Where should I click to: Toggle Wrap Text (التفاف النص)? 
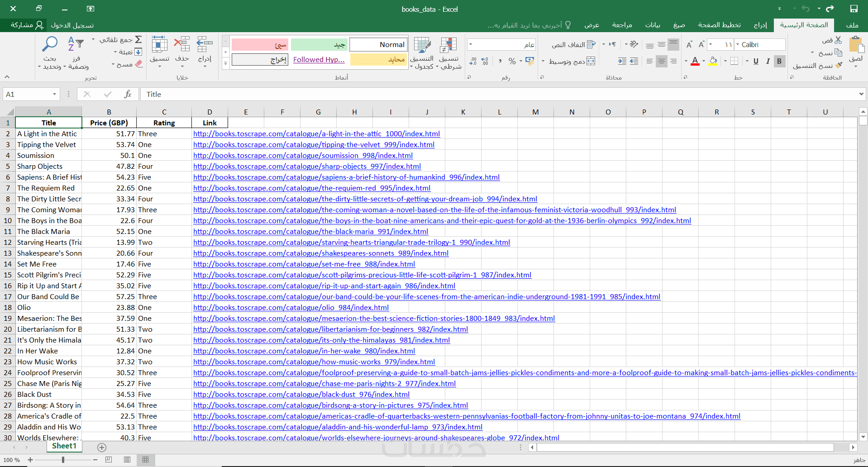573,44
